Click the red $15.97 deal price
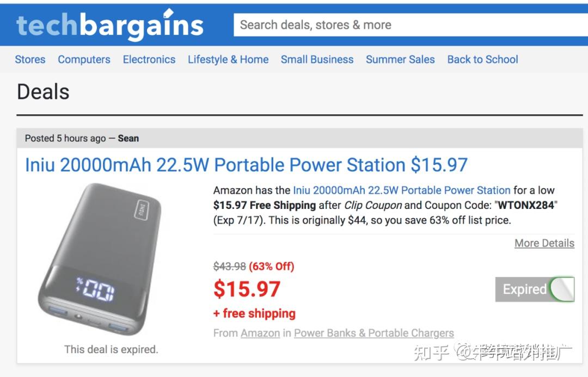Viewport: 588px width, 377px height. [247, 289]
